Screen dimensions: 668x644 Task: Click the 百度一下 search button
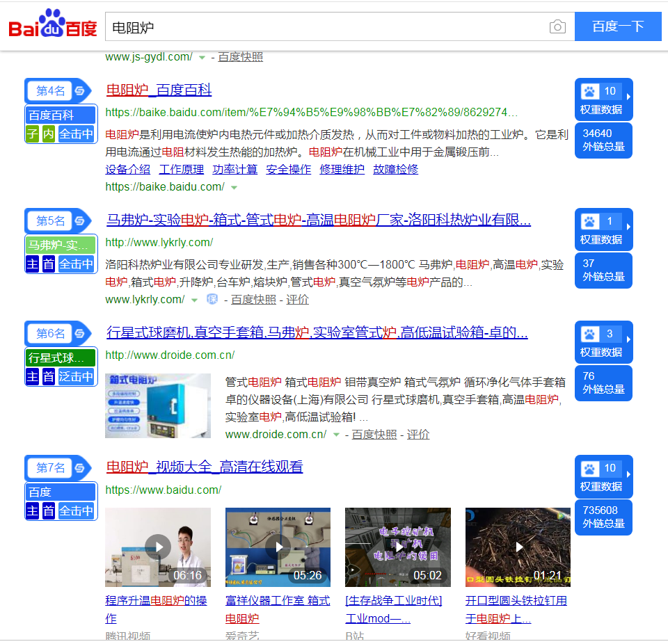click(x=618, y=26)
